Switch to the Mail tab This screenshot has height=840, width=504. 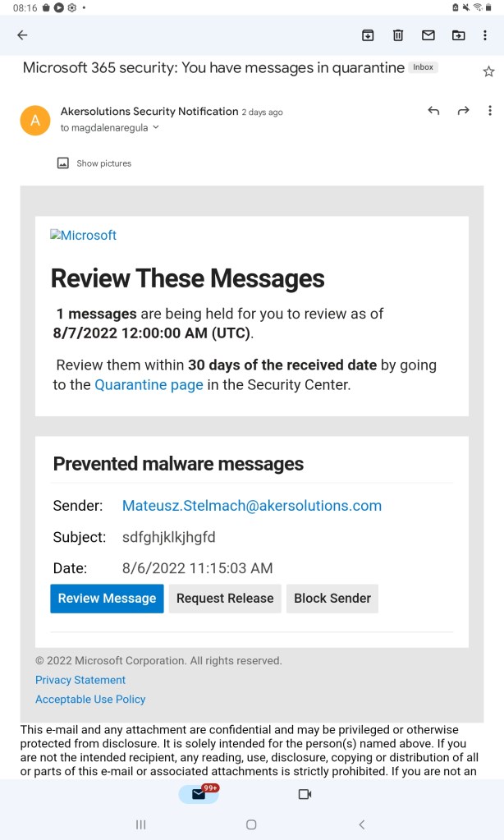point(199,795)
